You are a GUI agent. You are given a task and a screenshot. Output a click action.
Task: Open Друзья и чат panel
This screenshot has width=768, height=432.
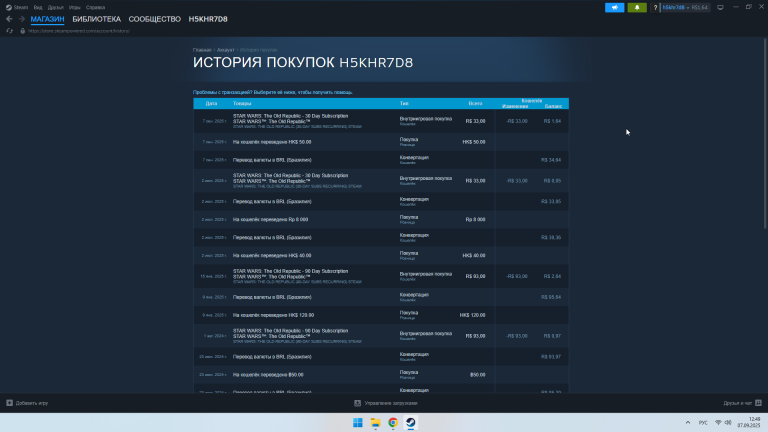pos(742,403)
